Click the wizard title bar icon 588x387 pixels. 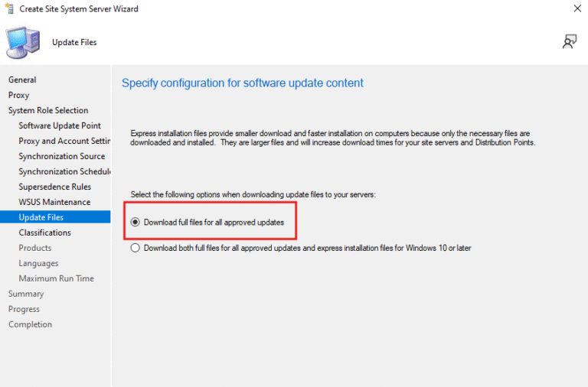[11, 8]
